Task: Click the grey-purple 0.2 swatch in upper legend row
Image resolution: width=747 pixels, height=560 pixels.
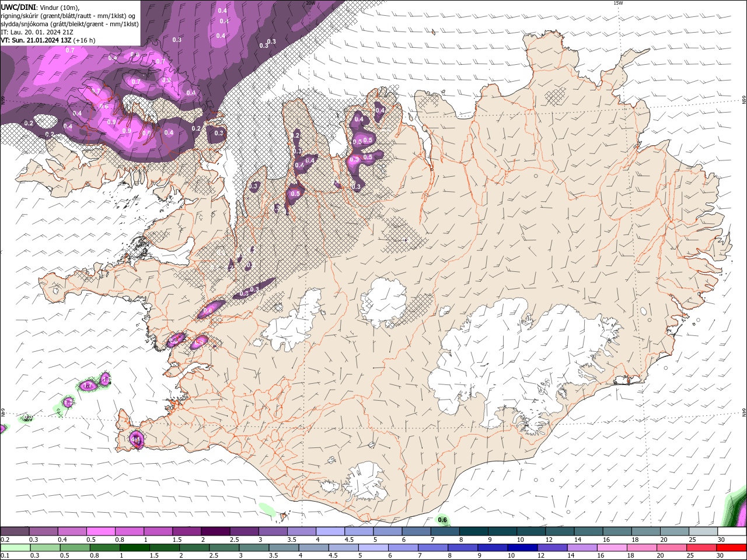Action: coord(15,531)
